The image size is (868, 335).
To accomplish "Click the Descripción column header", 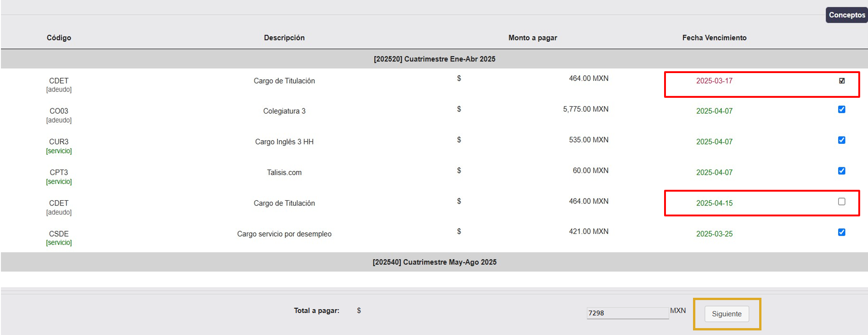I will [284, 38].
